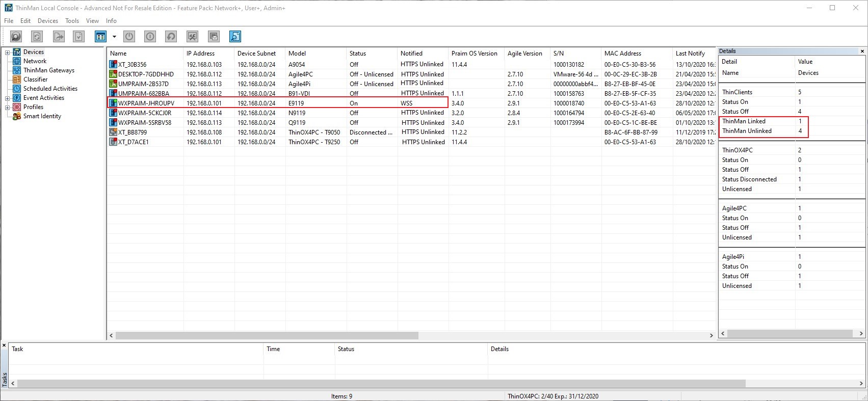This screenshot has height=401, width=868.
Task: Open the Devices menu
Action: click(48, 21)
